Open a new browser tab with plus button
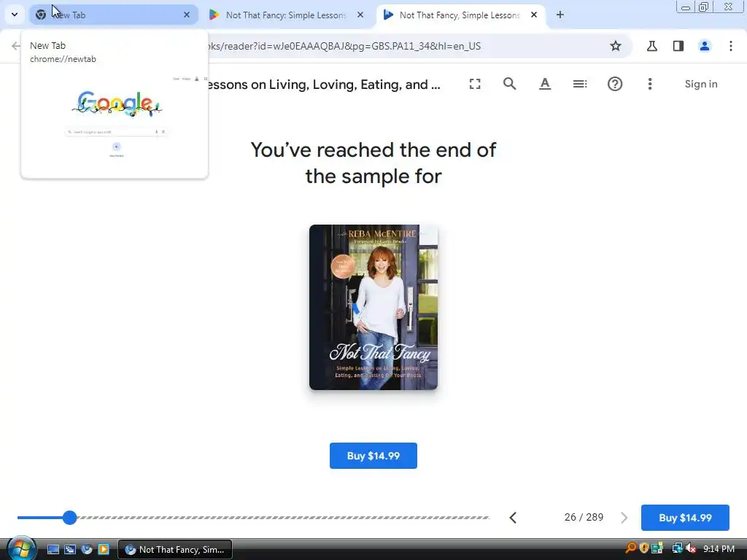The image size is (747, 560). click(560, 15)
